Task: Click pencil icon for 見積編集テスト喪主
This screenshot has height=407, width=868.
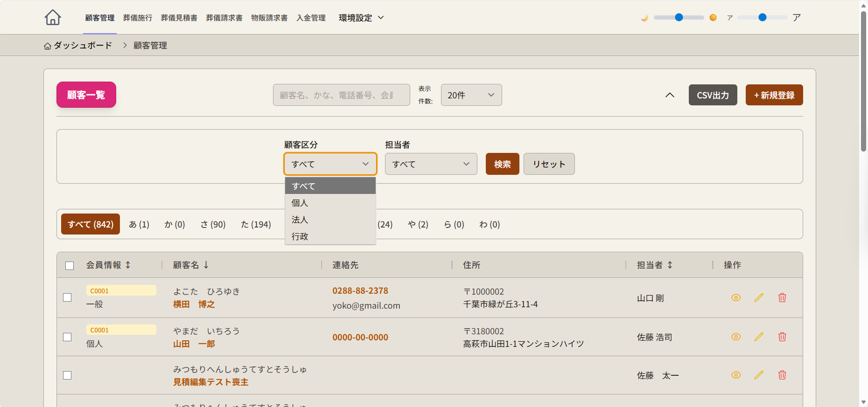Action: coord(759,375)
